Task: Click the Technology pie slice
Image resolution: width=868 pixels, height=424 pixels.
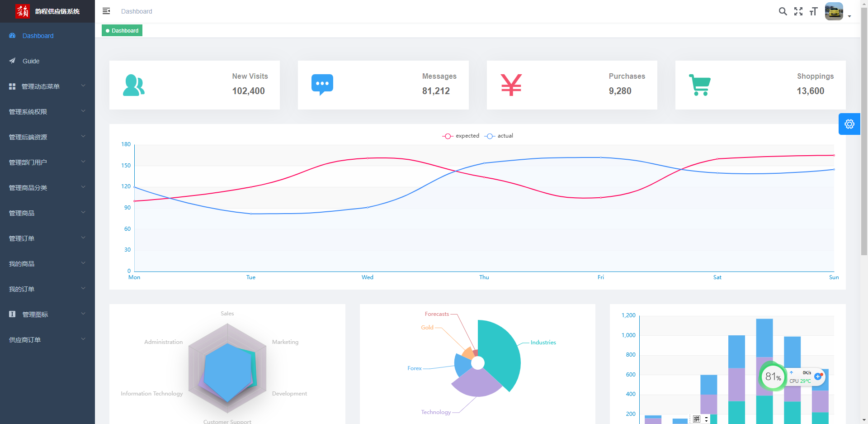Action: click(x=477, y=384)
